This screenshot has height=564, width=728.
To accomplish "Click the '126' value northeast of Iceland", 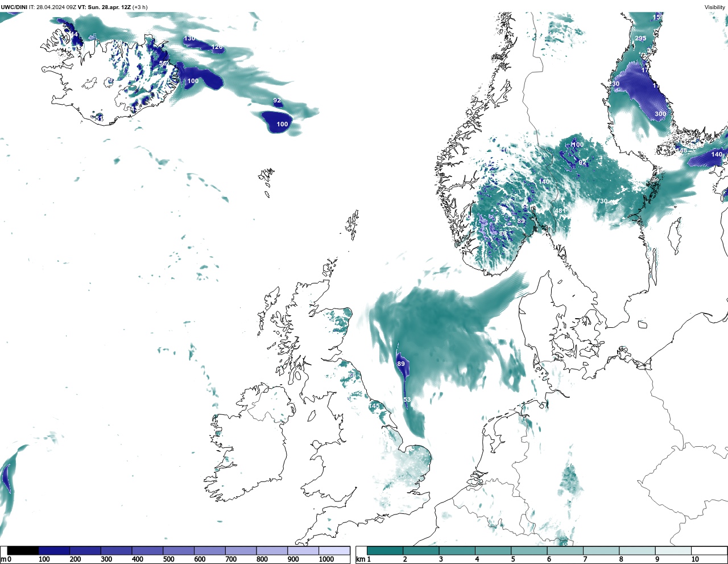I will [x=217, y=47].
